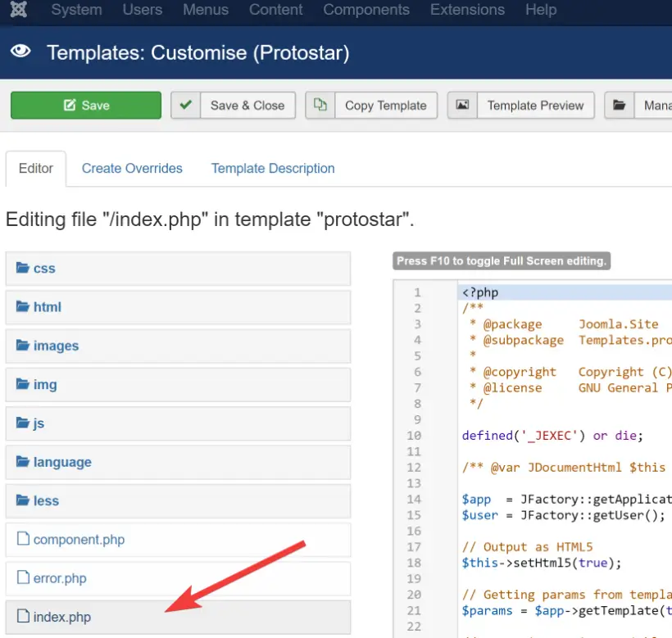Switch to the Template Description tab

tap(273, 168)
